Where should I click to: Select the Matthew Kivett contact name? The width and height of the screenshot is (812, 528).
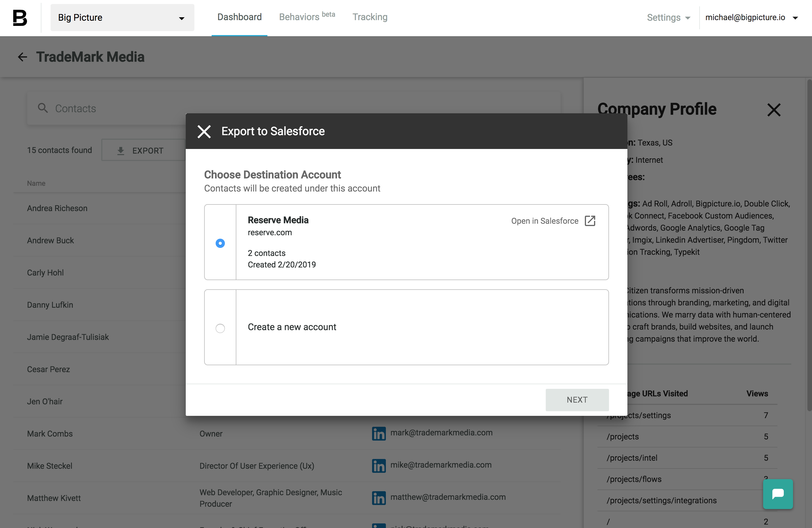pos(54,498)
